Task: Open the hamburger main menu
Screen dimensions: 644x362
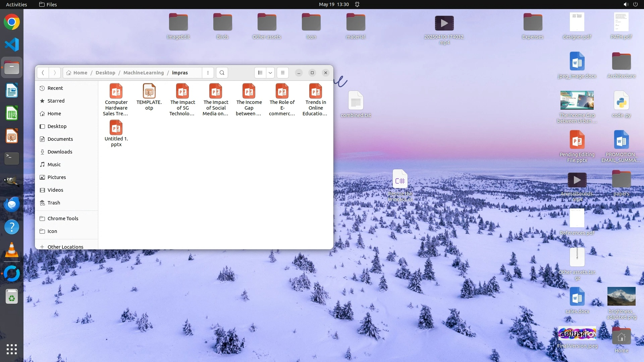Action: 283,73
